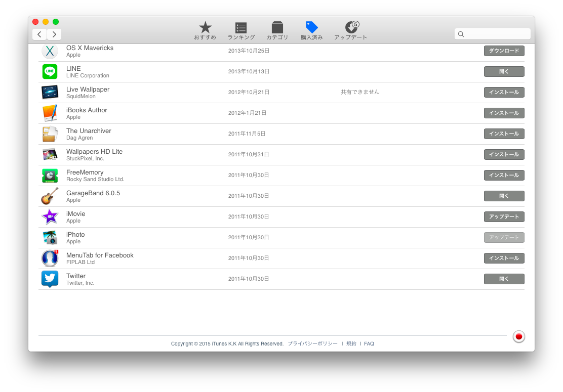Click the Twitter, Inc. developer name
Image resolution: width=563 pixels, height=392 pixels.
80,283
